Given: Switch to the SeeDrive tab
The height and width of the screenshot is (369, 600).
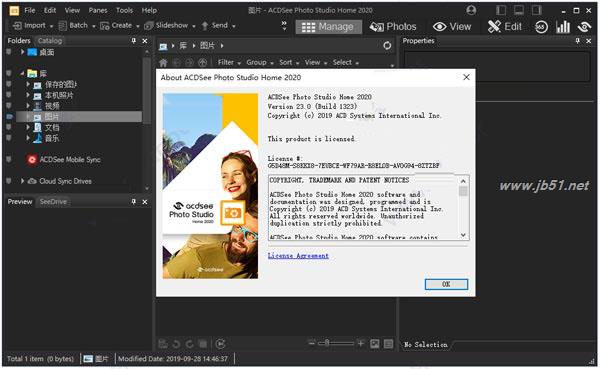Looking at the screenshot, I should [53, 201].
